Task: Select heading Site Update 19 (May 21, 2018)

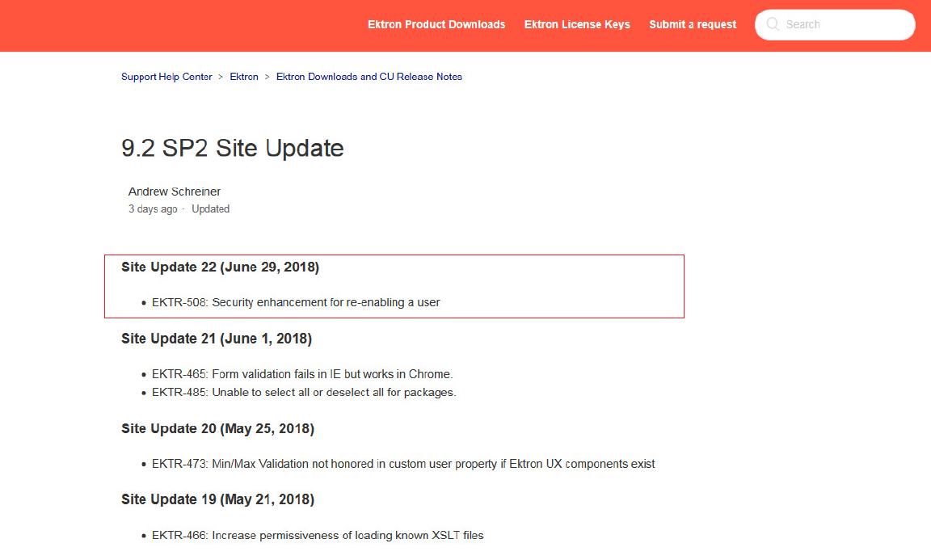Action: point(218,499)
